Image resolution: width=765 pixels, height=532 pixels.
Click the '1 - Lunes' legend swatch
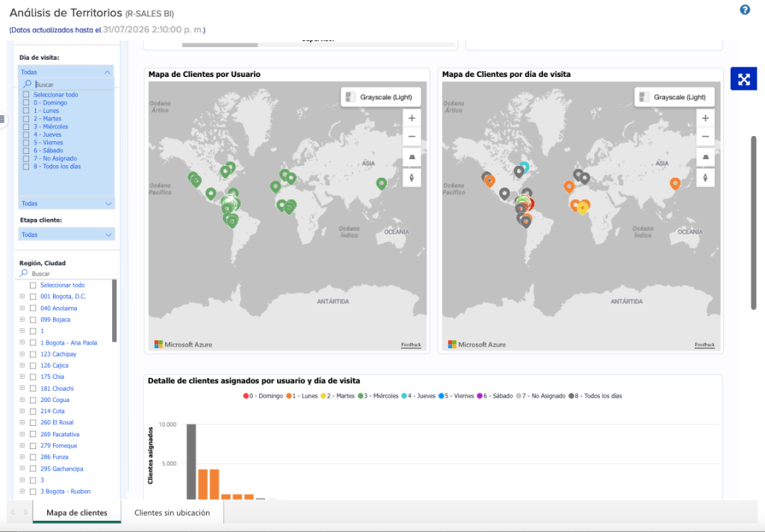(x=289, y=396)
